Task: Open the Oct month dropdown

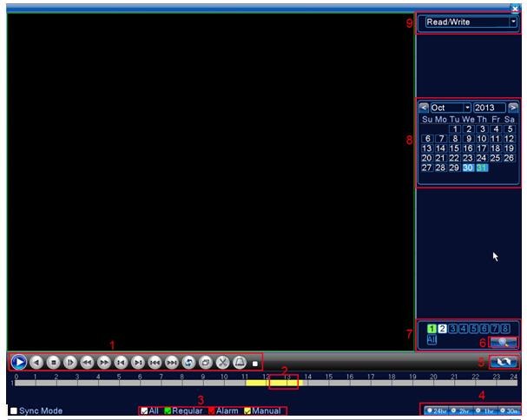Action: (x=467, y=108)
